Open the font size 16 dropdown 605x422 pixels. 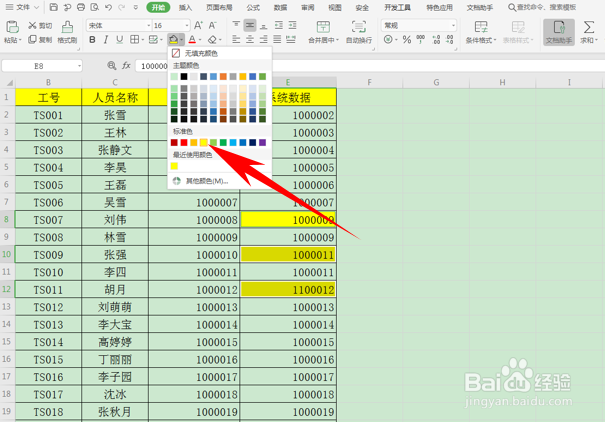point(187,25)
